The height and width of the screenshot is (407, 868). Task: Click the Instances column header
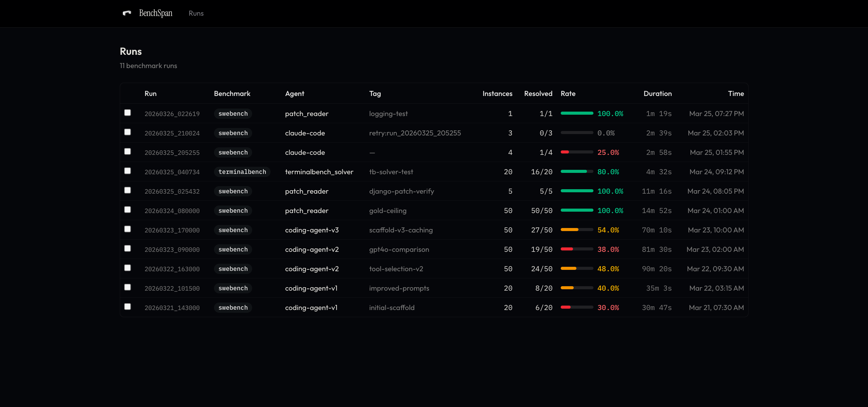point(497,94)
